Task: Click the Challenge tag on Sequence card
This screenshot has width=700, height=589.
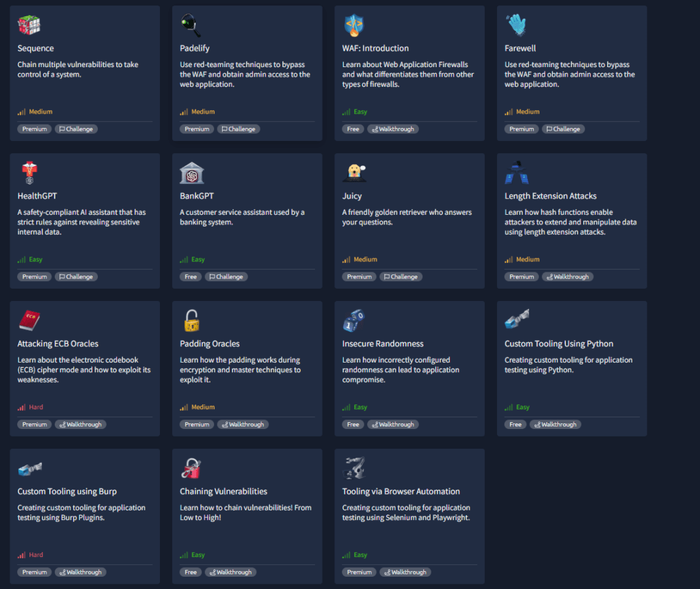Action: (x=77, y=129)
